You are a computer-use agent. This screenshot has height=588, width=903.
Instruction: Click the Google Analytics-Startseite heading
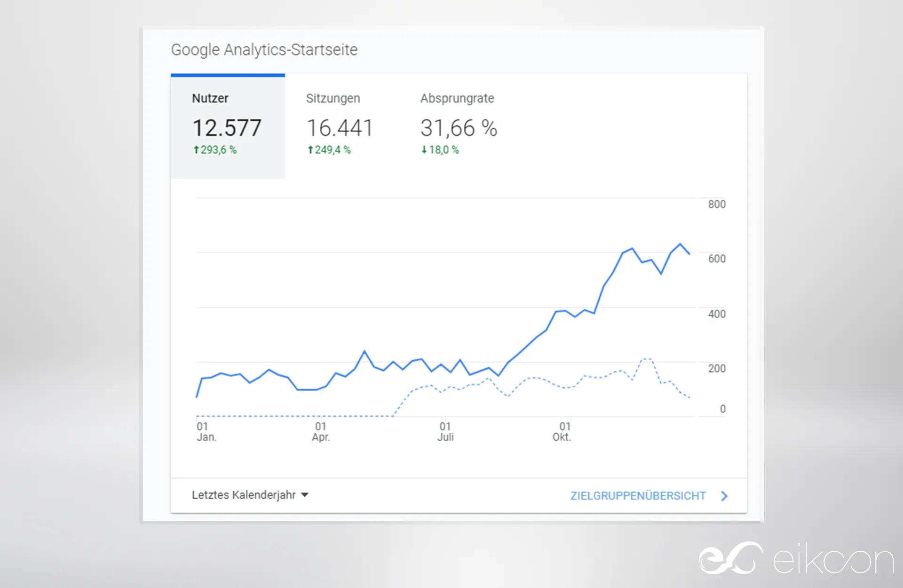point(264,50)
